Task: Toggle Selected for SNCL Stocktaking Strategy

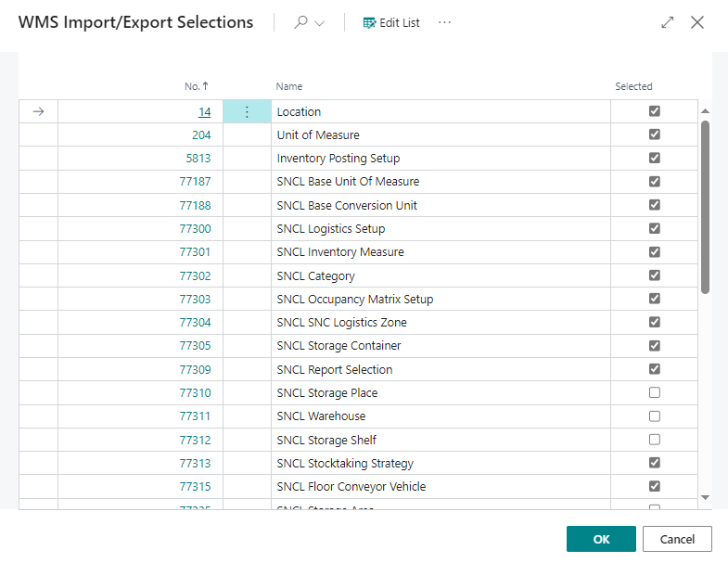Action: 655,463
